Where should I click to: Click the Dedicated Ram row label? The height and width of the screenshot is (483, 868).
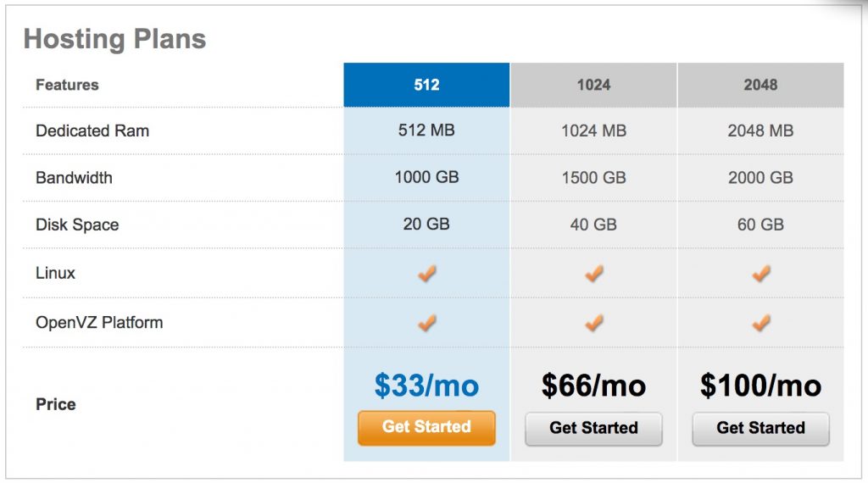[x=92, y=131]
